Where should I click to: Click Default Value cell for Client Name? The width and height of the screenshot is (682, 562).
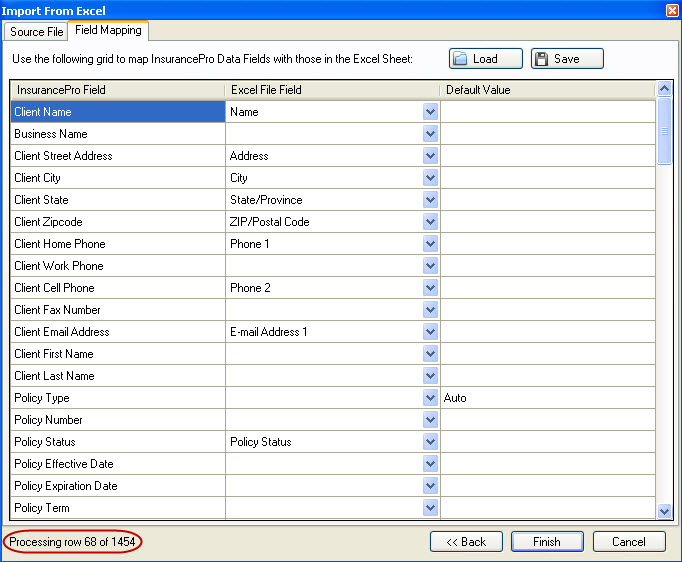pos(548,112)
